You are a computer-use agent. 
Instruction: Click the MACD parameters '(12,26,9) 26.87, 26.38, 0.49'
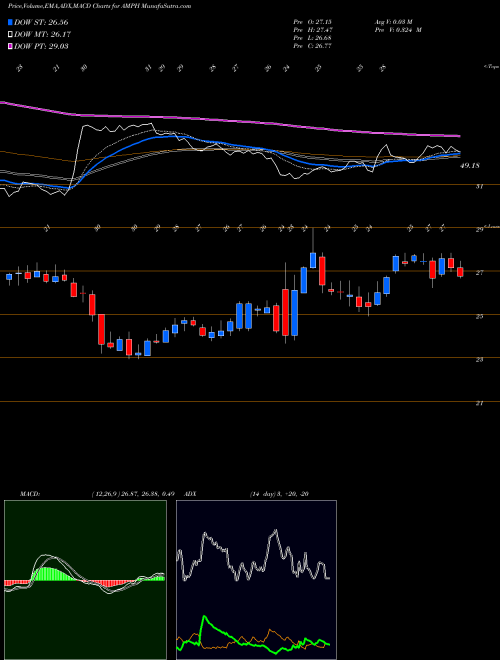tap(133, 493)
